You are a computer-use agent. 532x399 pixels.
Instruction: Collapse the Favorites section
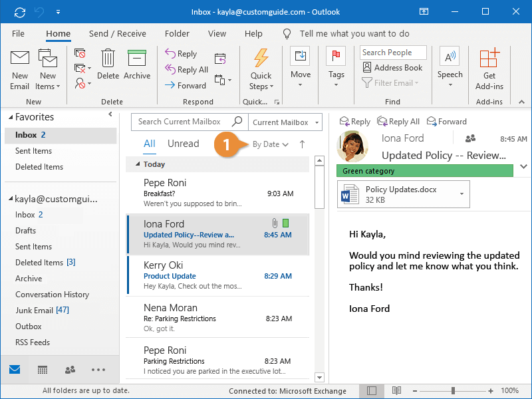point(11,117)
